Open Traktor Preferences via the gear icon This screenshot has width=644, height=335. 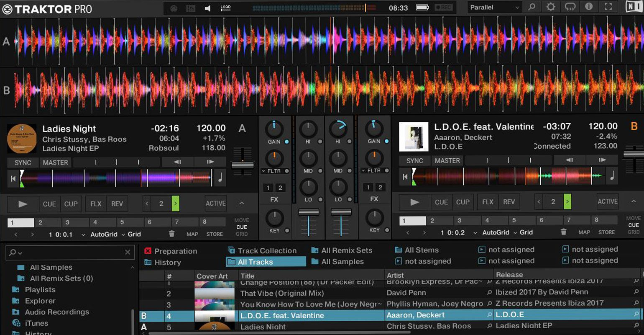tap(550, 7)
